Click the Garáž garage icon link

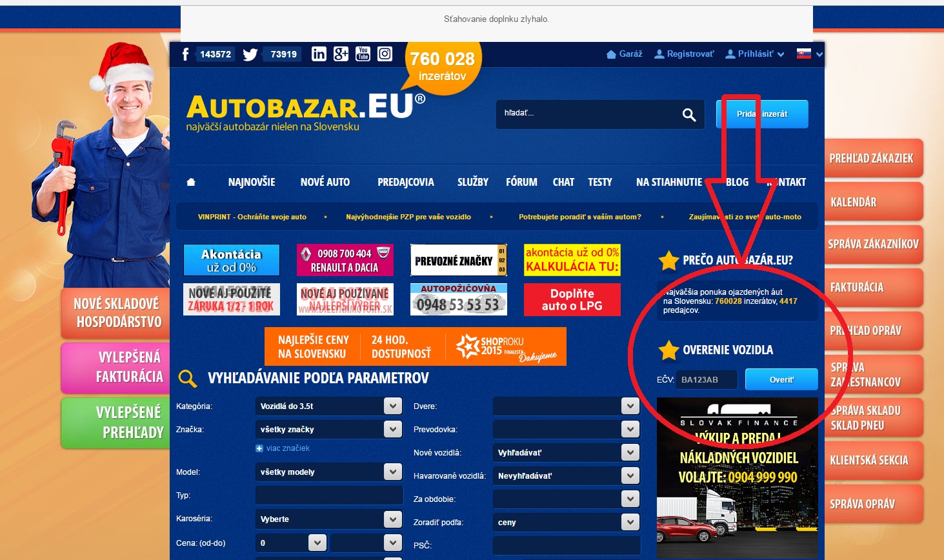point(625,54)
